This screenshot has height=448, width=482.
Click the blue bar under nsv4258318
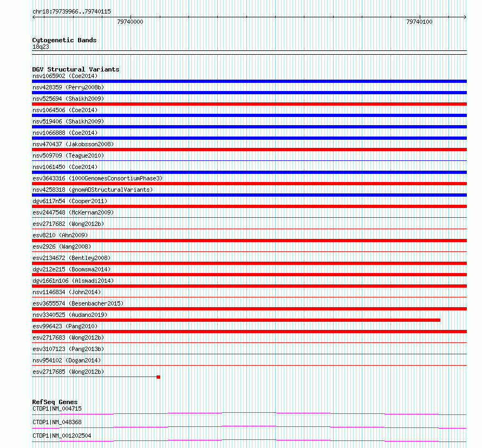[x=249, y=195]
